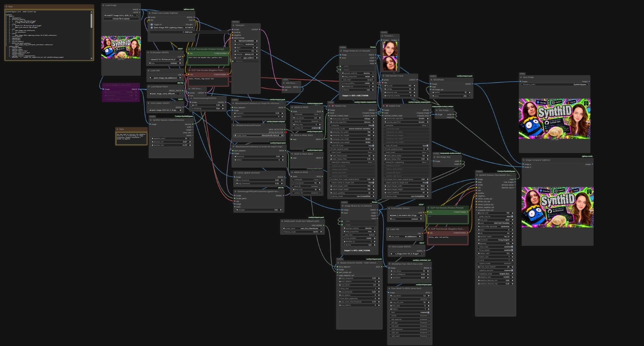644x346 pixels.
Task: Collapse the Get Image Size node dot
Action: pyautogui.click(x=435, y=157)
